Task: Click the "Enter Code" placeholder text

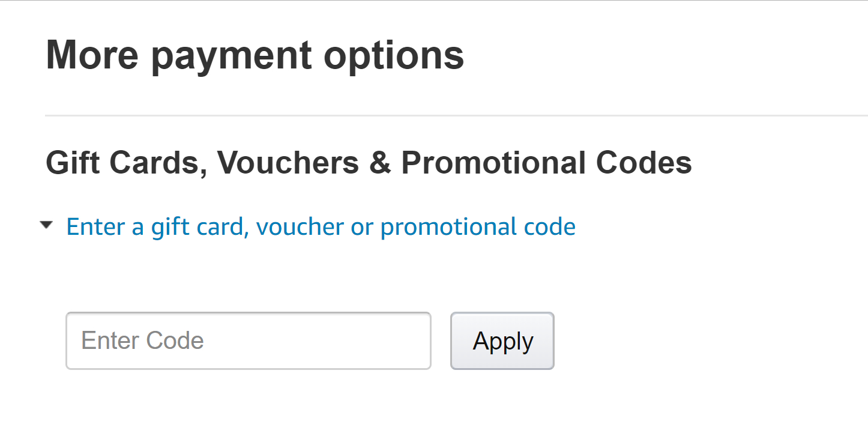Action: (143, 341)
